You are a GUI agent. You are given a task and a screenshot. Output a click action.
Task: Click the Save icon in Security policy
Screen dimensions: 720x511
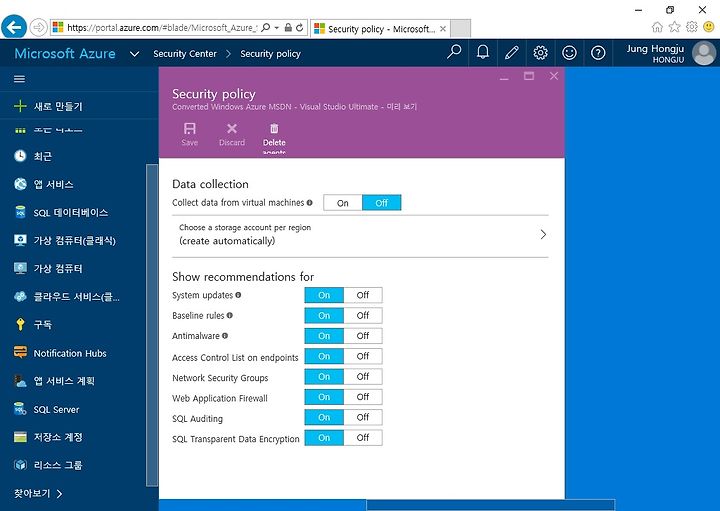point(190,129)
